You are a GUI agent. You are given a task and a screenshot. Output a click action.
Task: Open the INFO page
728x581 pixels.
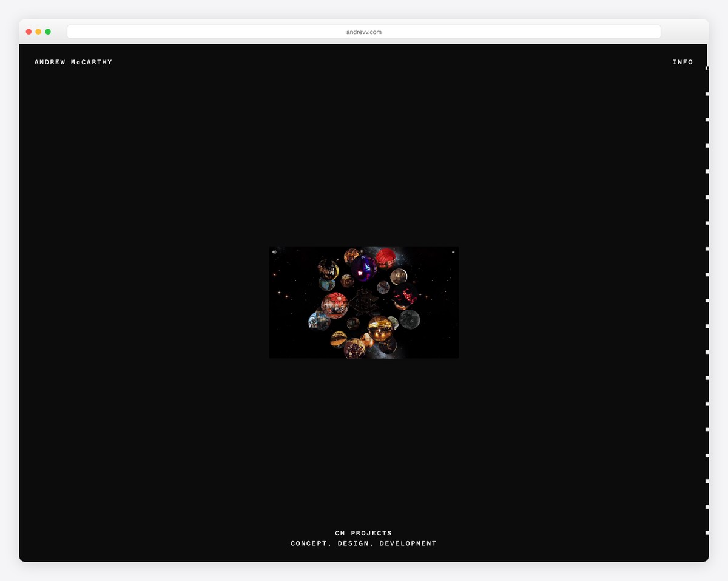683,62
